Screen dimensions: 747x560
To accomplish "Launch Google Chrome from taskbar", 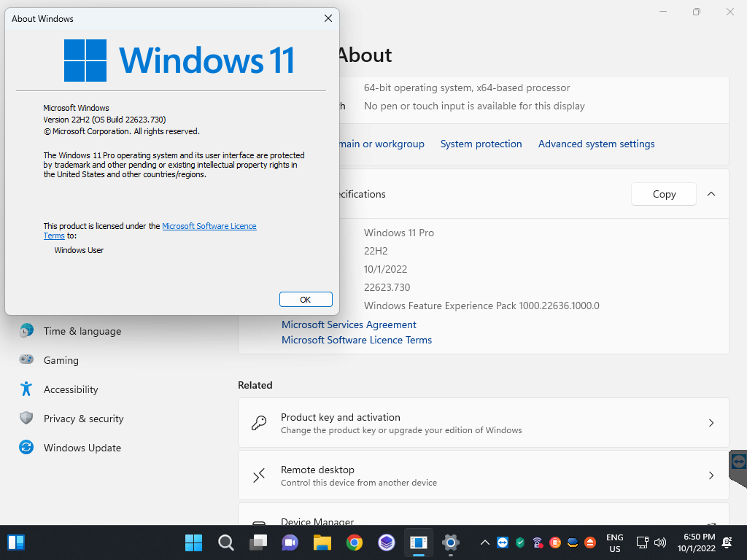I will coord(354,542).
